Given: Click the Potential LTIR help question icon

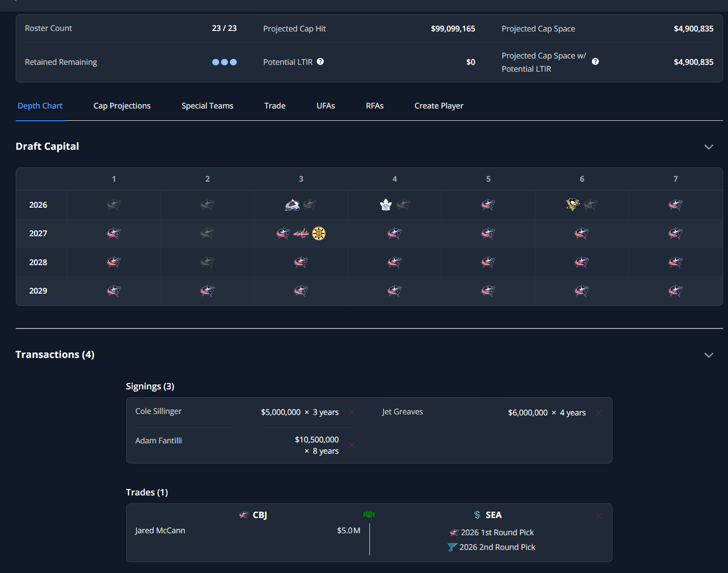Looking at the screenshot, I should (x=320, y=61).
